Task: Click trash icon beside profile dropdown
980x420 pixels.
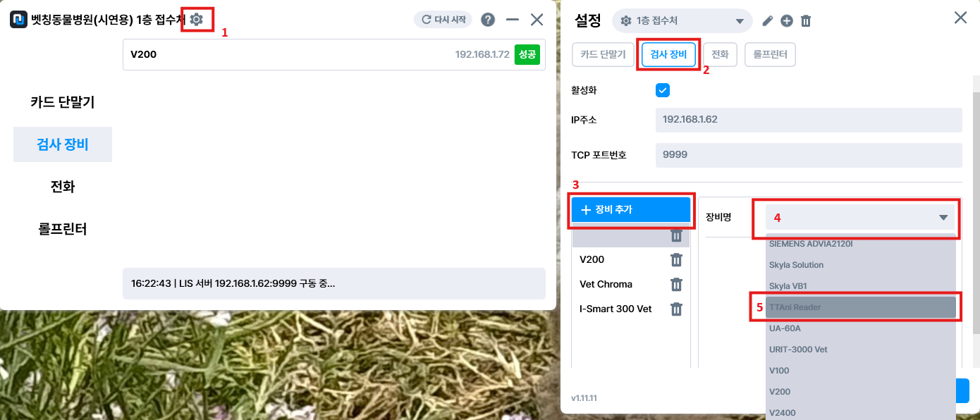Action: click(806, 21)
